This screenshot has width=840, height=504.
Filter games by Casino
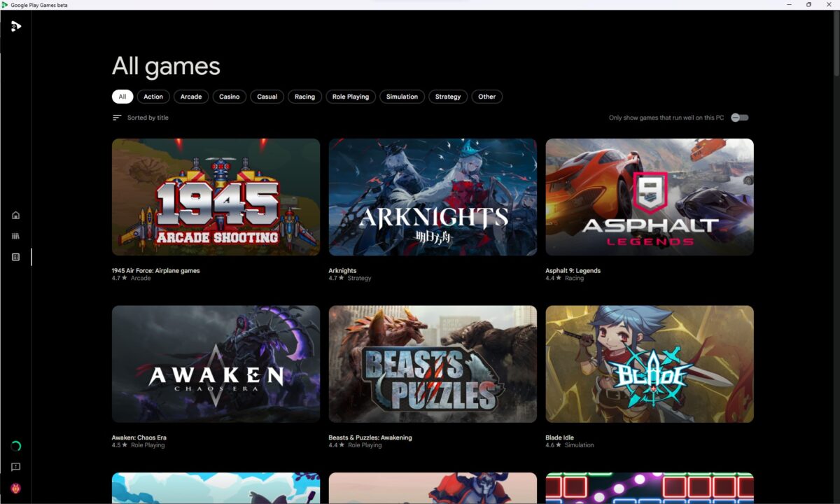[230, 97]
